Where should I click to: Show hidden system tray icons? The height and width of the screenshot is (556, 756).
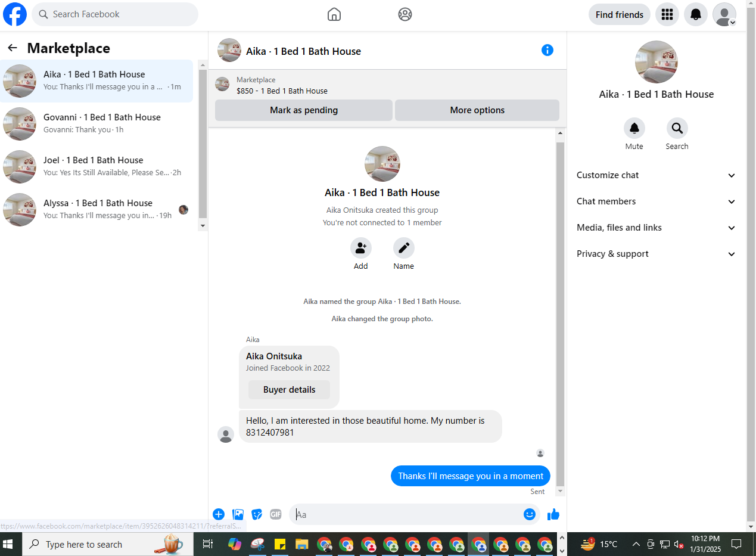(x=636, y=544)
